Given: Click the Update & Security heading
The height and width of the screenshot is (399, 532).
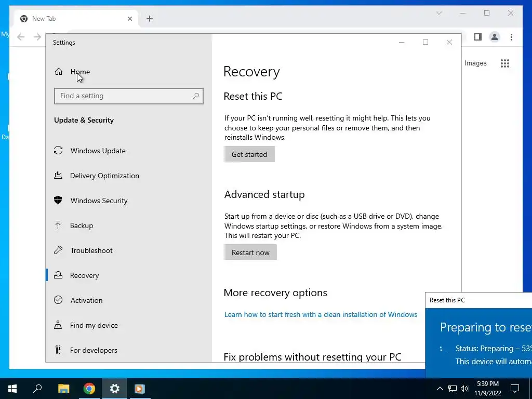Looking at the screenshot, I should tap(84, 120).
